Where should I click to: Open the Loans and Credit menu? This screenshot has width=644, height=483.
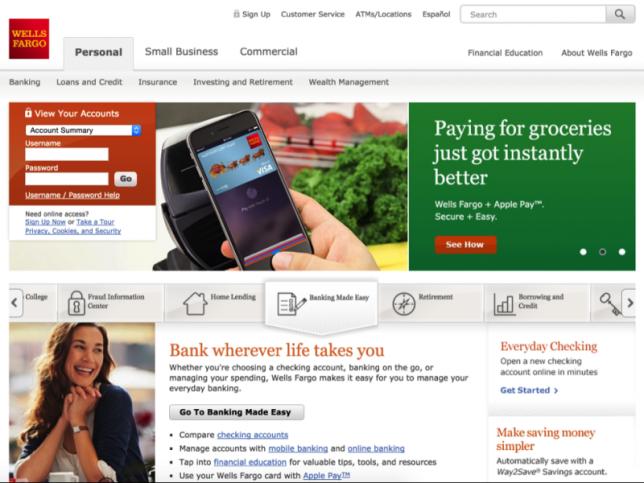(89, 82)
